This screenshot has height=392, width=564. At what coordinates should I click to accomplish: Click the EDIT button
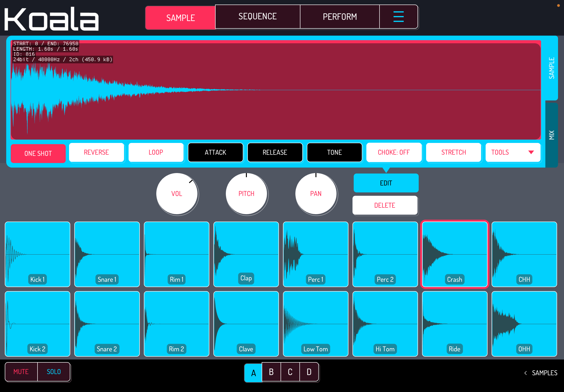coord(386,183)
